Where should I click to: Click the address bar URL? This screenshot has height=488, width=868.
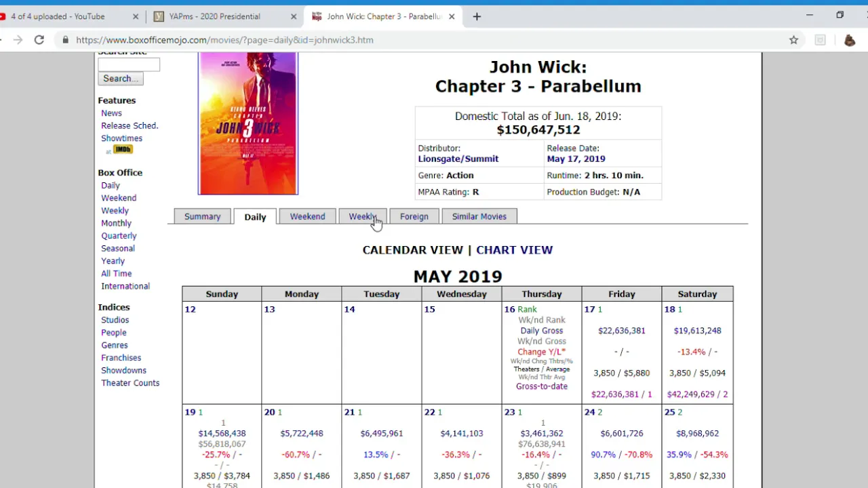[x=224, y=40]
